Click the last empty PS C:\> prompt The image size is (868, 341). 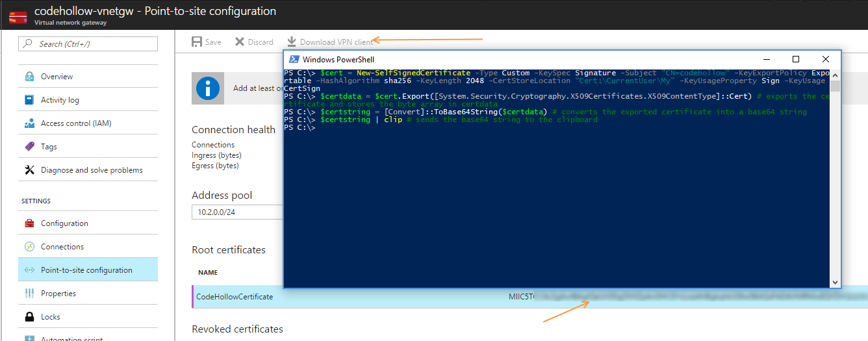[300, 127]
